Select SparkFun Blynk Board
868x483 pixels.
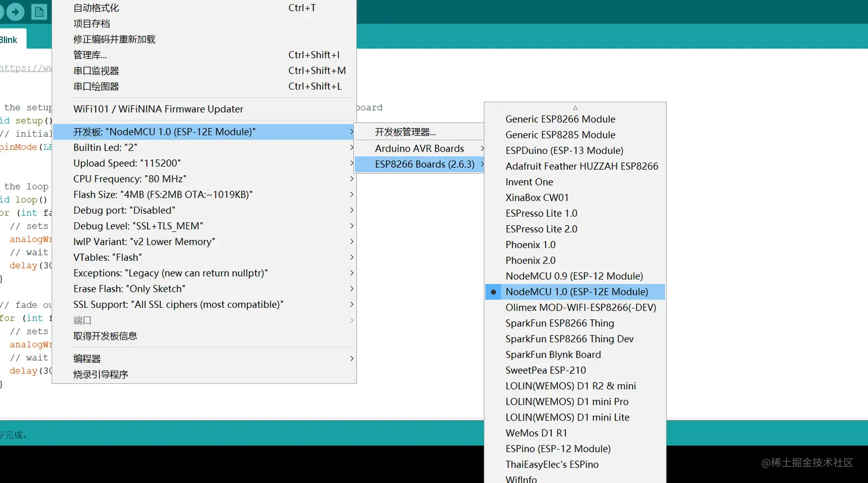click(x=575, y=354)
